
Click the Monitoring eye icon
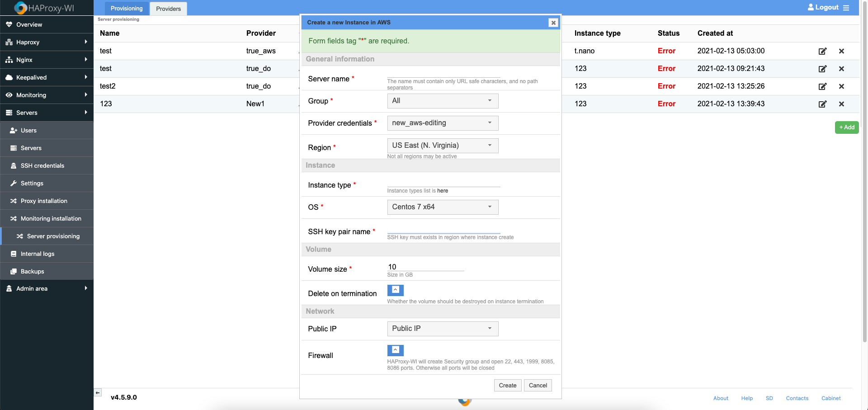point(9,95)
